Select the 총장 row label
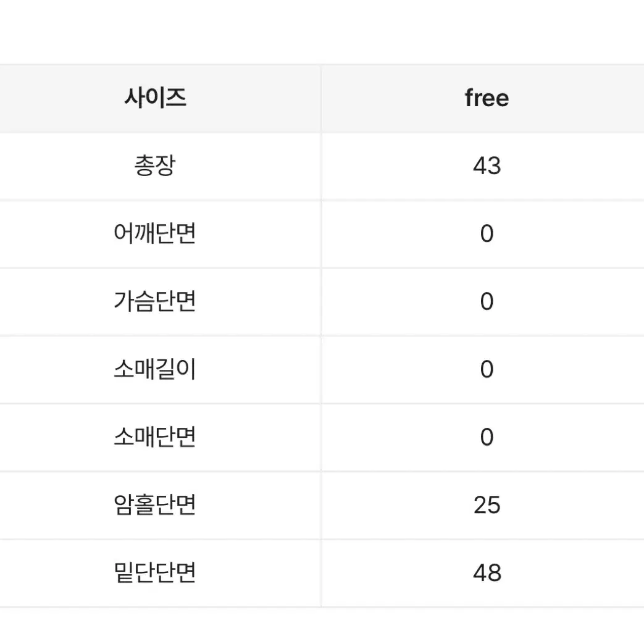 pos(155,165)
